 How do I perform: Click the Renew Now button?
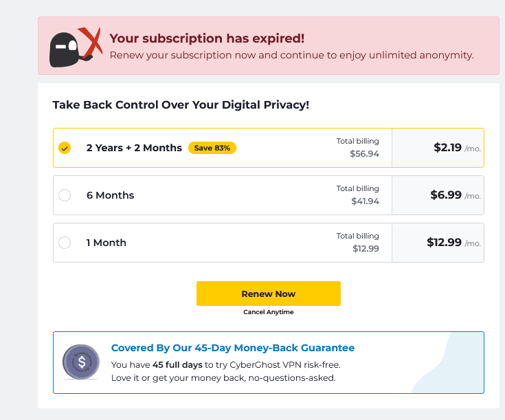pos(268,294)
